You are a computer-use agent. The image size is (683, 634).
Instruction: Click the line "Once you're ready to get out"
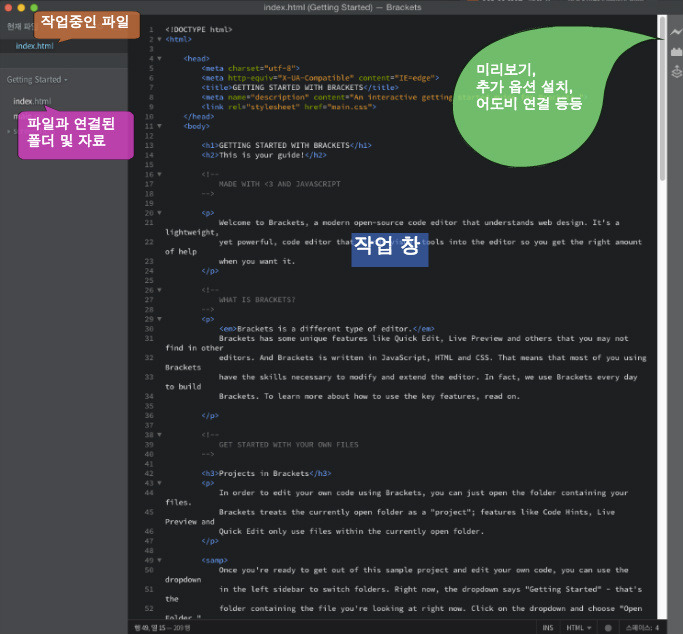click(423, 570)
